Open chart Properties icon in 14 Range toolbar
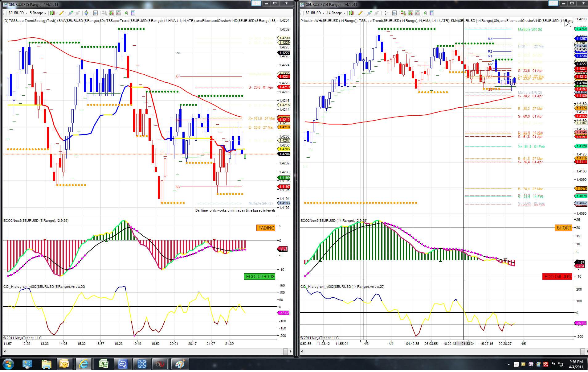 pyautogui.click(x=432, y=13)
